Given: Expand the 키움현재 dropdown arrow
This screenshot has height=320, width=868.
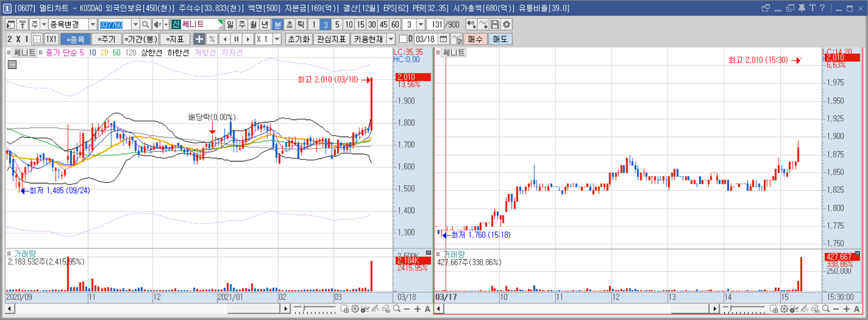Looking at the screenshot, I should pyautogui.click(x=391, y=39).
